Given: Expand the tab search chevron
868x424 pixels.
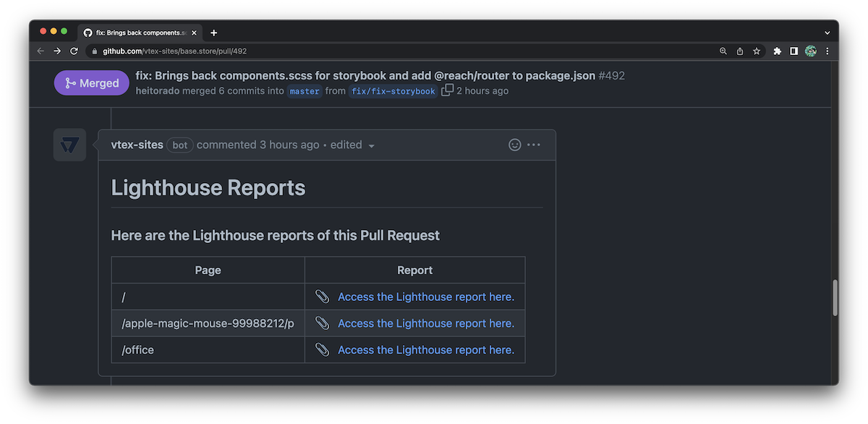Looking at the screenshot, I should tap(827, 33).
